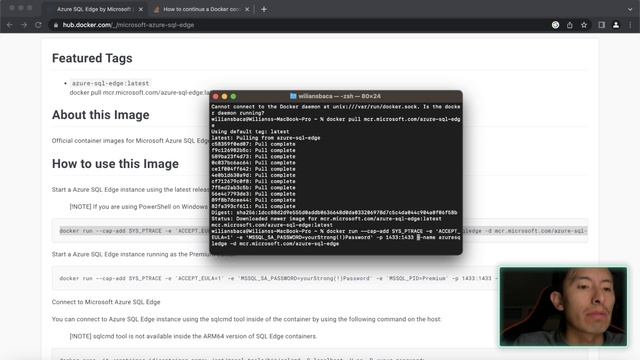Open a new browser tab
Image resolution: width=640 pixels, height=360 pixels.
264,9
